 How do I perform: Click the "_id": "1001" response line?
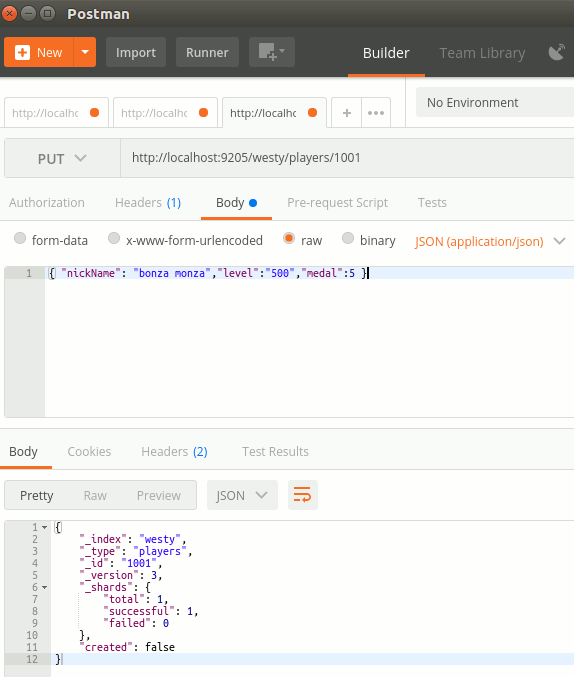click(x=121, y=563)
